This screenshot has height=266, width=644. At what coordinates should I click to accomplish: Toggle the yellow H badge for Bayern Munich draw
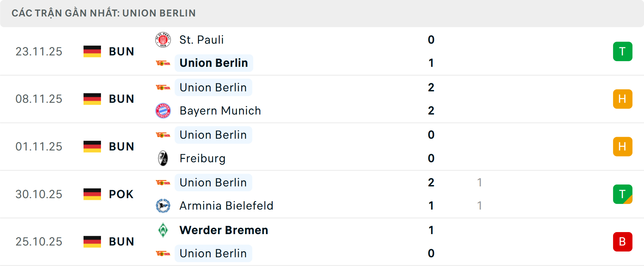point(623,99)
